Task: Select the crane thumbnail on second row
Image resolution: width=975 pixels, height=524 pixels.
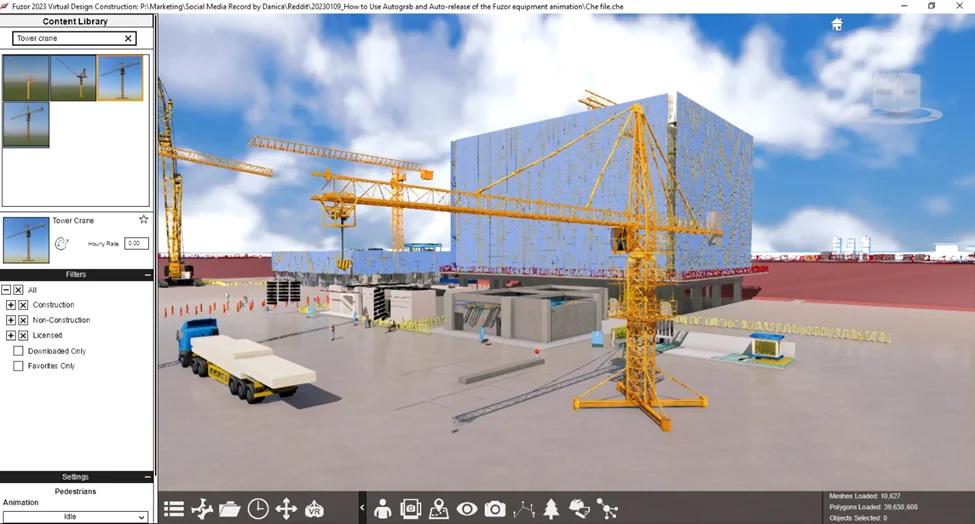Action: (x=26, y=125)
